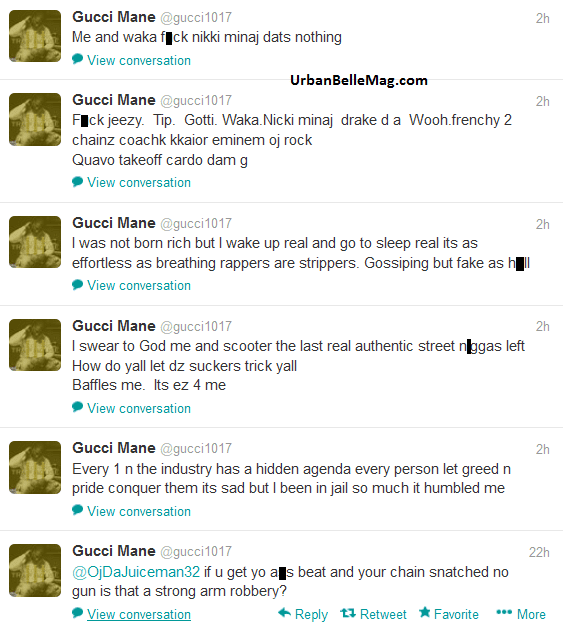This screenshot has width=563, height=630.
Task: View conversation for the strong arm robbery tweet
Action: click(139, 614)
